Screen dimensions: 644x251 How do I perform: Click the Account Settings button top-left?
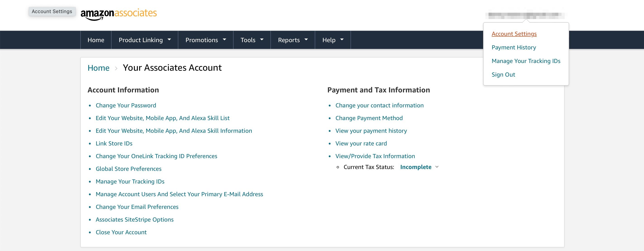[x=52, y=11]
